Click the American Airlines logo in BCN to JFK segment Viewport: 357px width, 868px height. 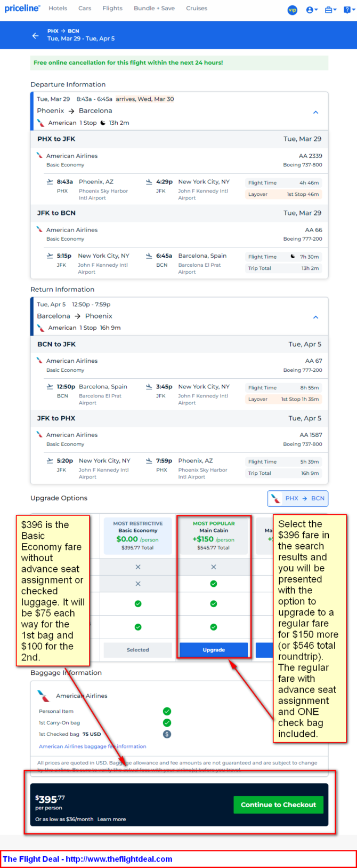pyautogui.click(x=39, y=361)
